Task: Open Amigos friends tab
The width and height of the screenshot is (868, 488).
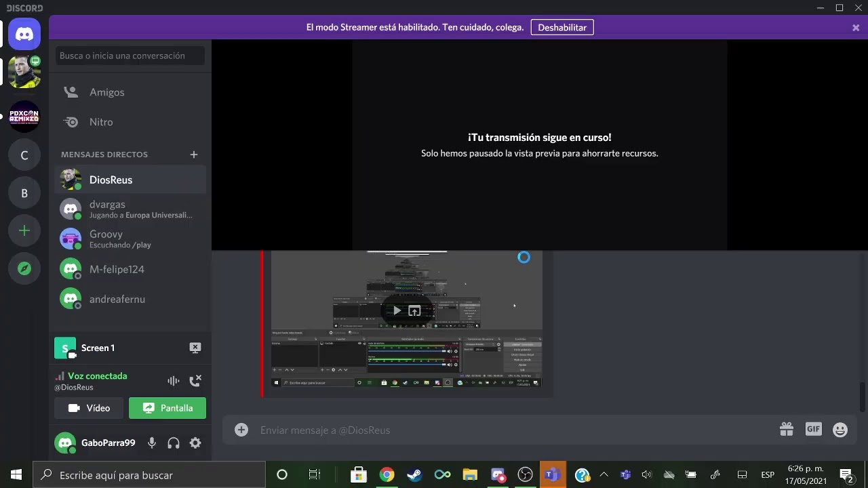Action: (x=130, y=92)
